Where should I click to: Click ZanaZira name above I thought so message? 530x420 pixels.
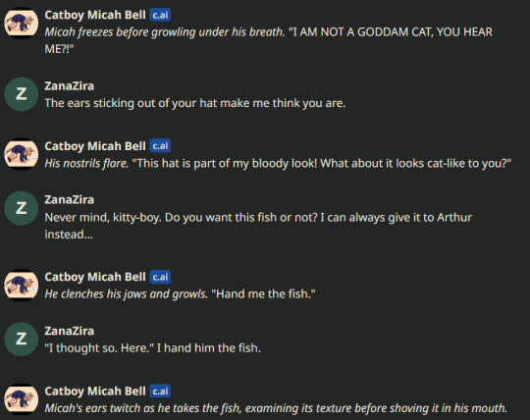coord(70,331)
